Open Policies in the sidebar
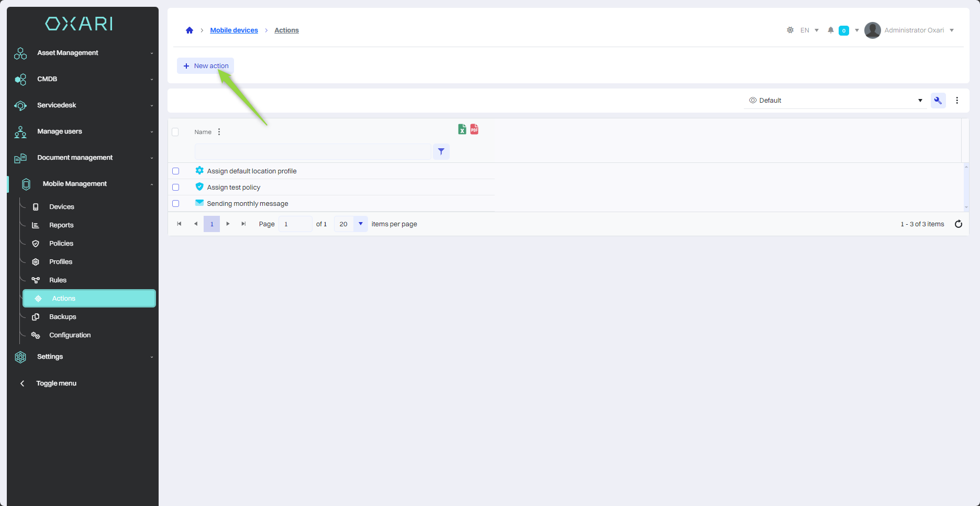The image size is (980, 506). click(61, 244)
